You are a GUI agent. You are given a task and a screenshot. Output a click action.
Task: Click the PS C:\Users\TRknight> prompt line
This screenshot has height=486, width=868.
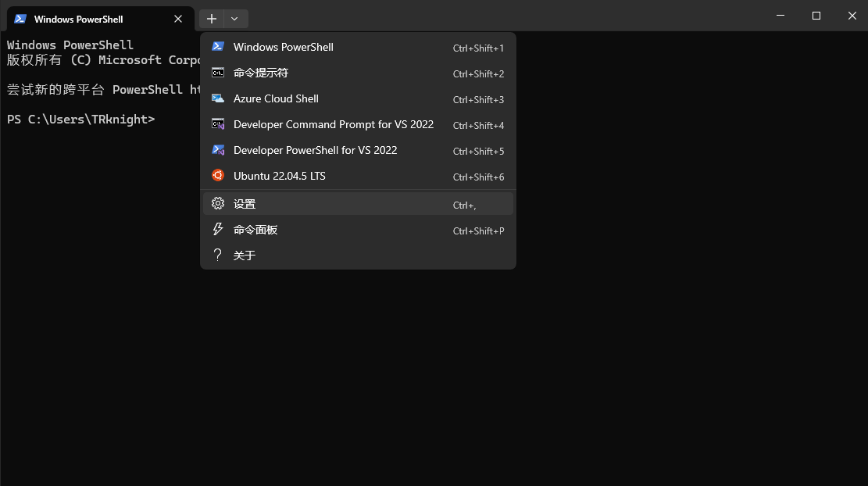tap(81, 120)
